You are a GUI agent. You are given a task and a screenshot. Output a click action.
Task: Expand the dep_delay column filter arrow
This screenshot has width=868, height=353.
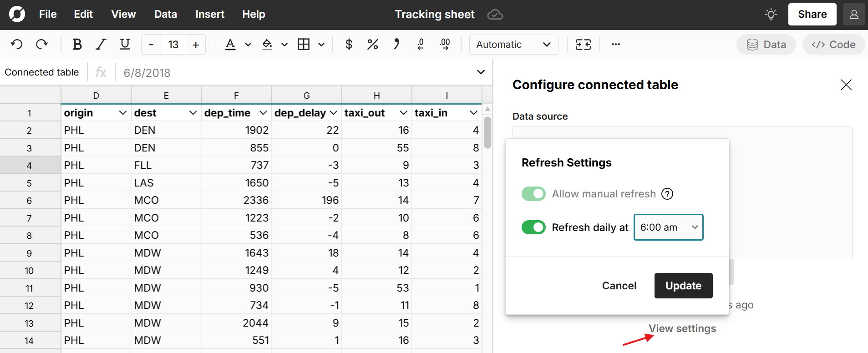pos(333,113)
